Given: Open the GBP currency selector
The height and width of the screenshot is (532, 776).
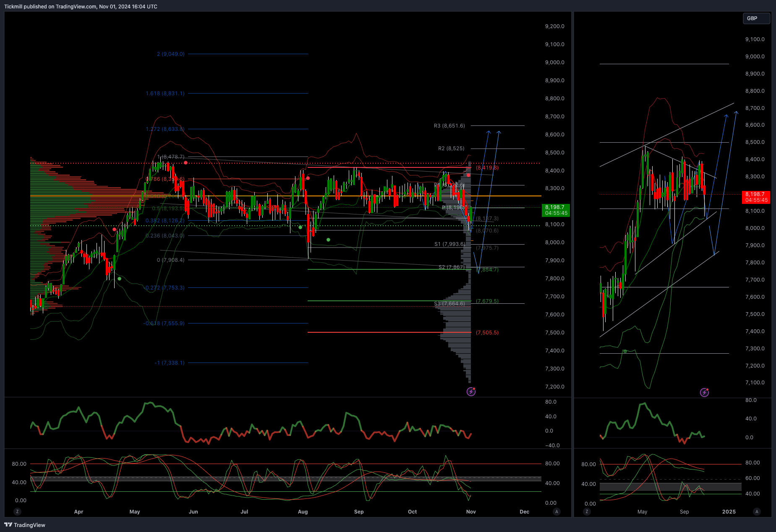Looking at the screenshot, I should click(757, 18).
